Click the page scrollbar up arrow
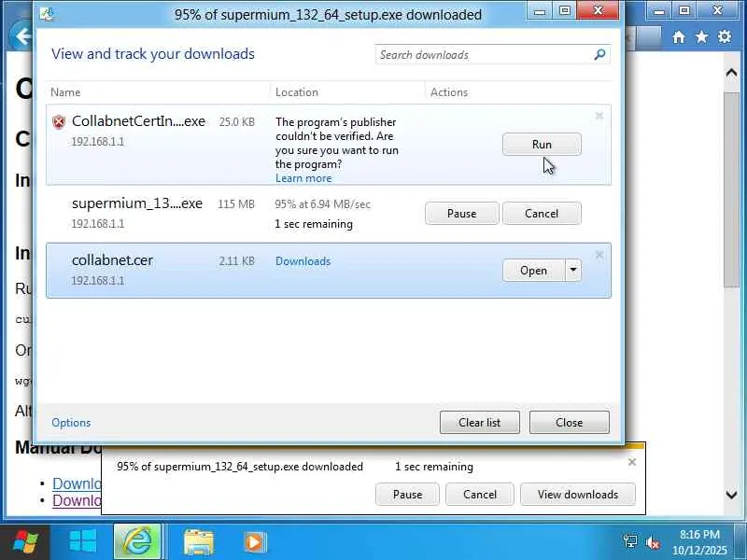 (731, 73)
